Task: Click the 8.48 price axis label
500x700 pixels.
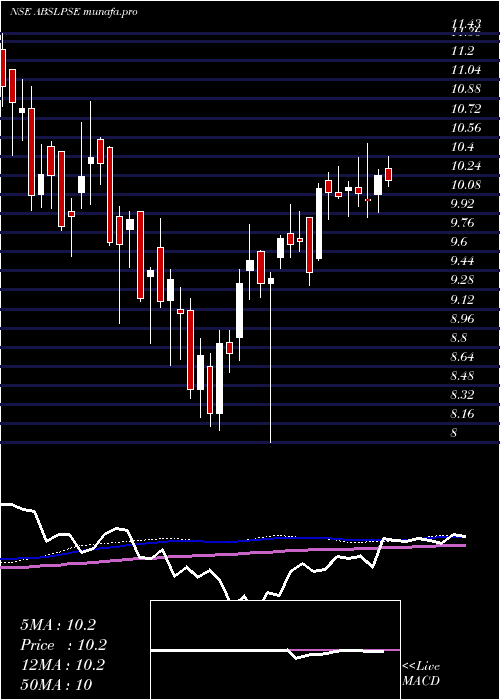Action: pyautogui.click(x=463, y=376)
